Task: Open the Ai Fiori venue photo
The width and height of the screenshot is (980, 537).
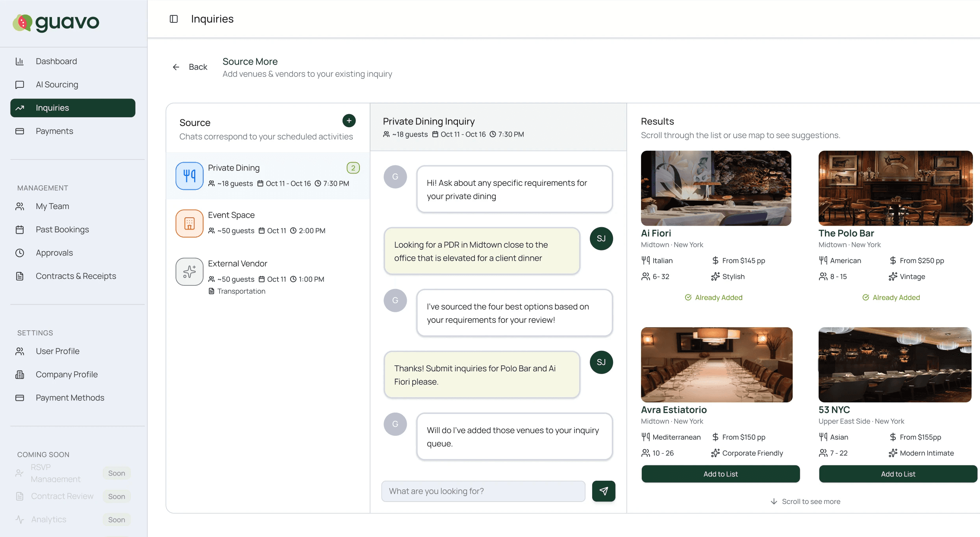Action: tap(716, 188)
